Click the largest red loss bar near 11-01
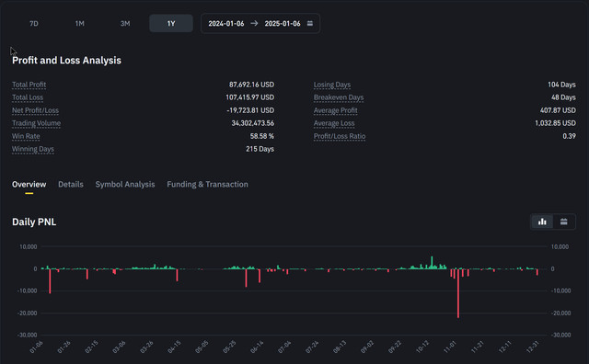589x364 pixels. pos(458,293)
